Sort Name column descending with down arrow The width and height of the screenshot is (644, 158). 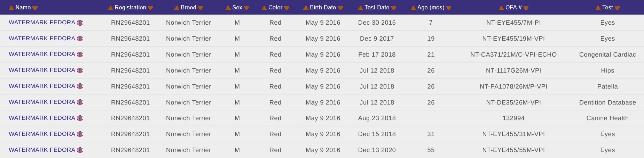[x=35, y=8]
